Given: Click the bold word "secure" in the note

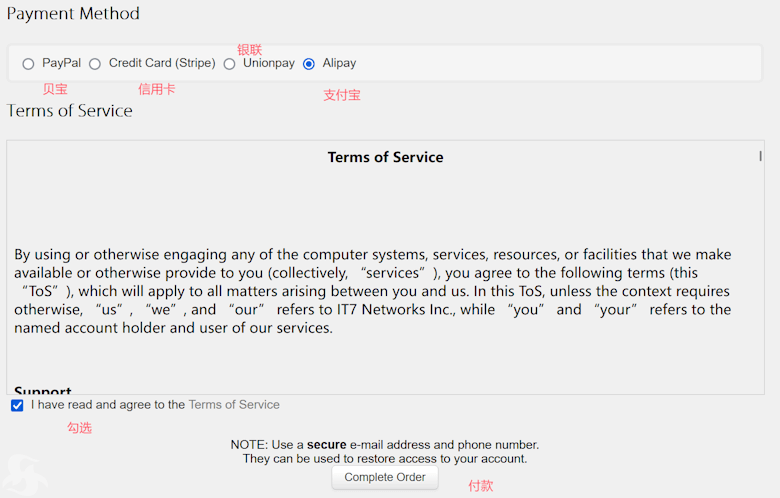Looking at the screenshot, I should [x=326, y=444].
